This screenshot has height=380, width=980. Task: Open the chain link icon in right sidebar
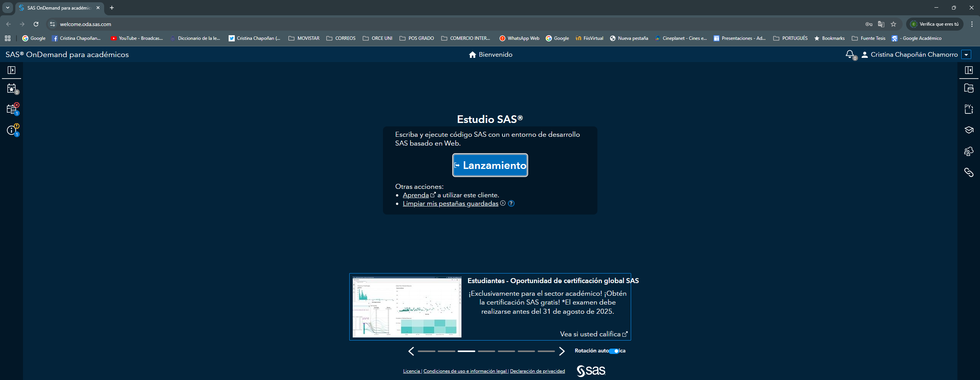[969, 172]
